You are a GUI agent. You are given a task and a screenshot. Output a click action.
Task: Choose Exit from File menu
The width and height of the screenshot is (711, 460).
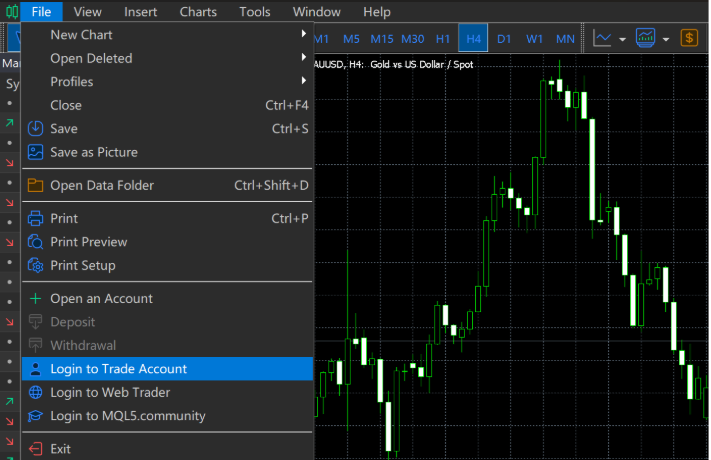pyautogui.click(x=167, y=449)
